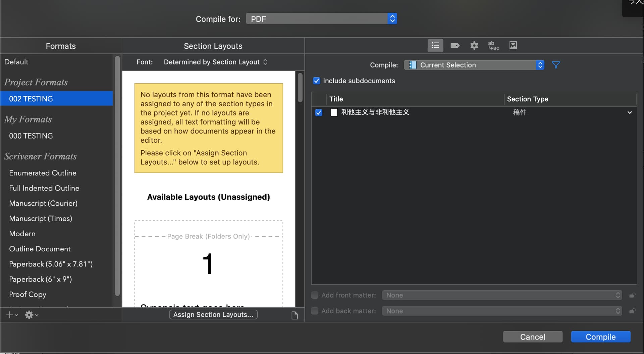Click the Formats list scrollbar

[x=117, y=176]
